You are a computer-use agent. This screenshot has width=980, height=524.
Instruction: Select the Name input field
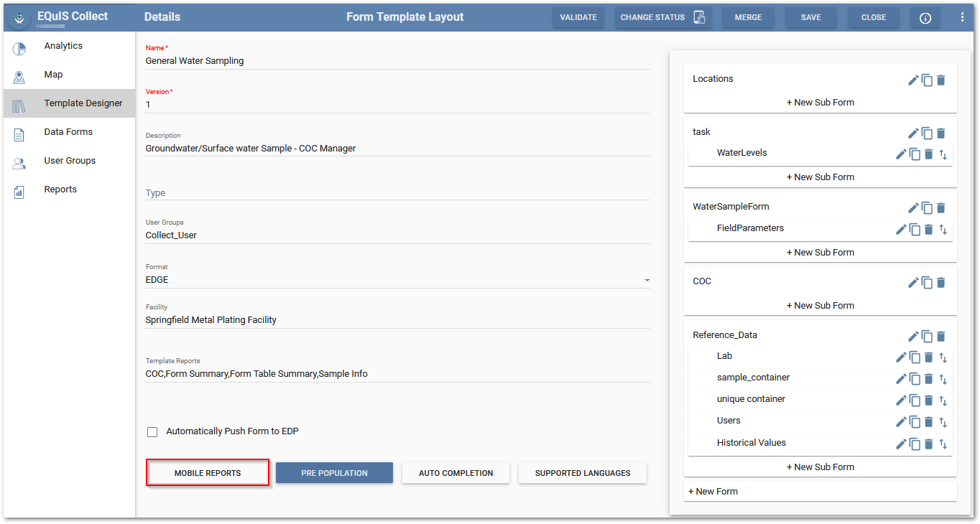pos(287,61)
